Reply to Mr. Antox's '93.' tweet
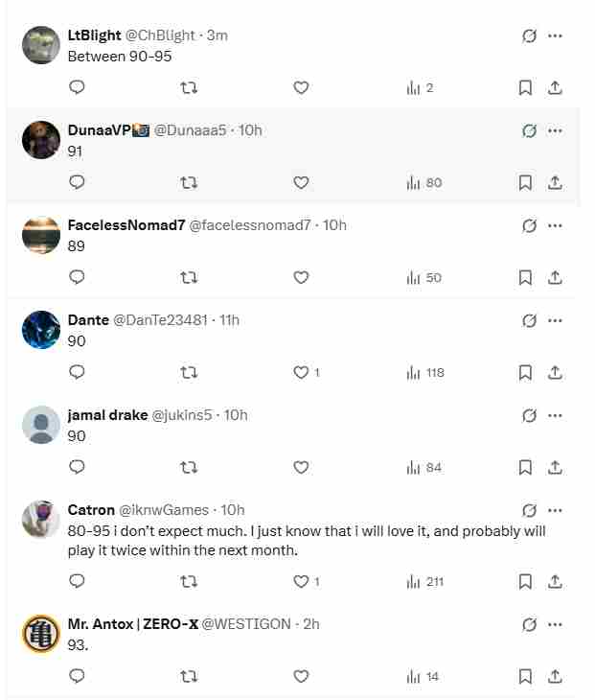Image resolution: width=595 pixels, height=700 pixels. (x=78, y=676)
